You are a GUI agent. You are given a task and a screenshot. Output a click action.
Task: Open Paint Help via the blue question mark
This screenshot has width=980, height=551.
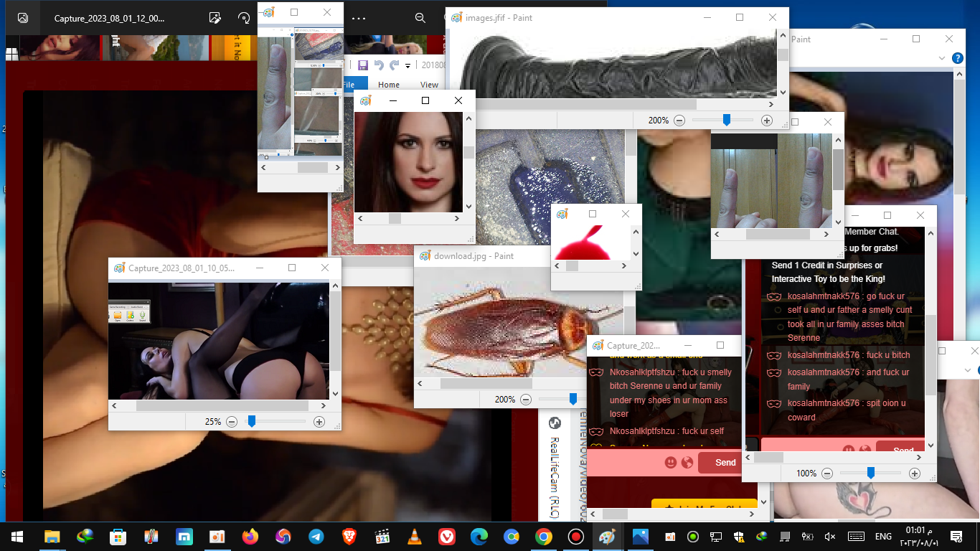coord(957,58)
